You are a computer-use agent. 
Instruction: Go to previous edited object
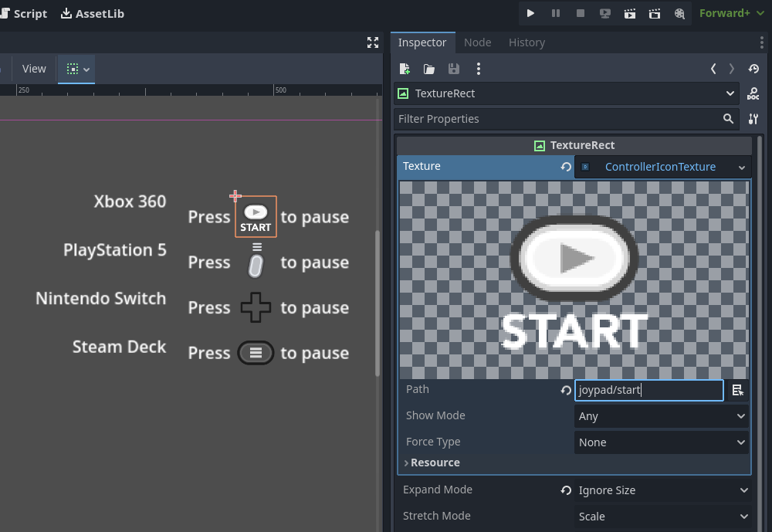pyautogui.click(x=713, y=69)
